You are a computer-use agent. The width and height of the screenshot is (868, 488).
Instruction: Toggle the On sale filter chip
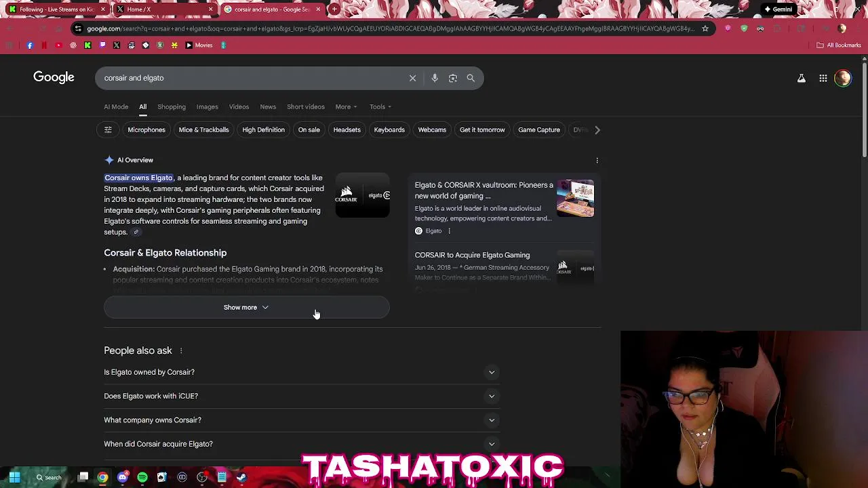(309, 129)
